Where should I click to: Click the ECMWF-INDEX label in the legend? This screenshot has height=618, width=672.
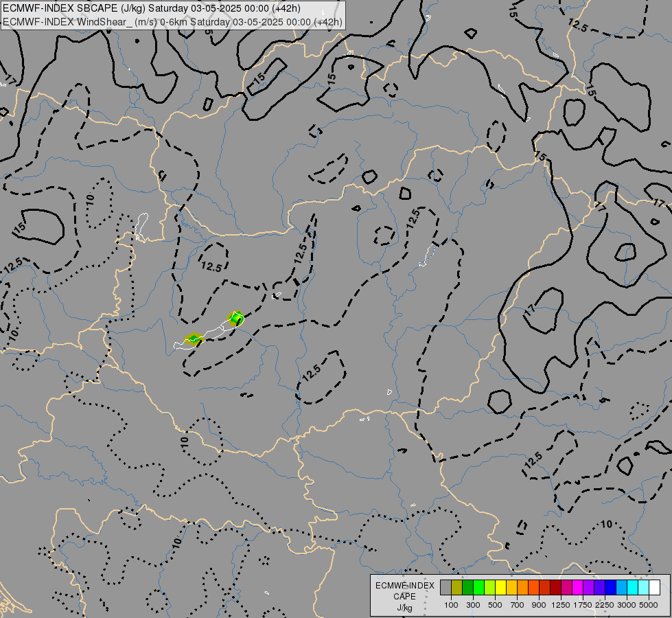(x=405, y=586)
